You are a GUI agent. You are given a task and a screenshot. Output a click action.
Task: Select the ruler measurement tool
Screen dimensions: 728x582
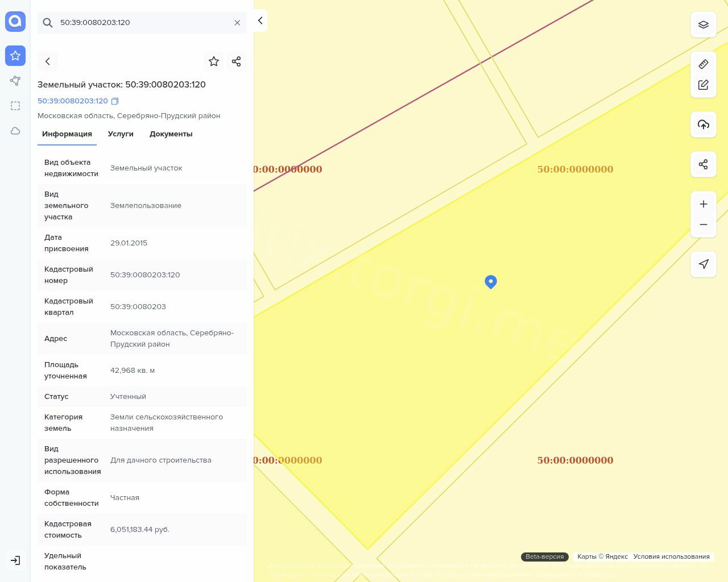pyautogui.click(x=704, y=64)
